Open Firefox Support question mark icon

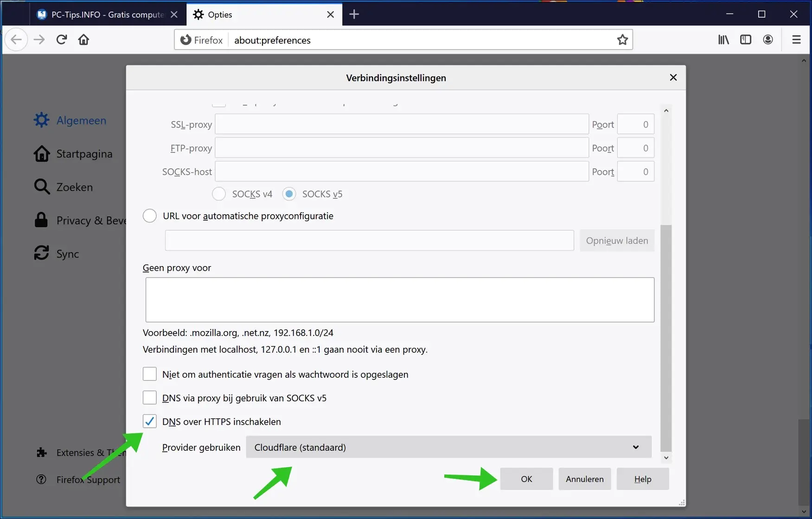pyautogui.click(x=41, y=479)
